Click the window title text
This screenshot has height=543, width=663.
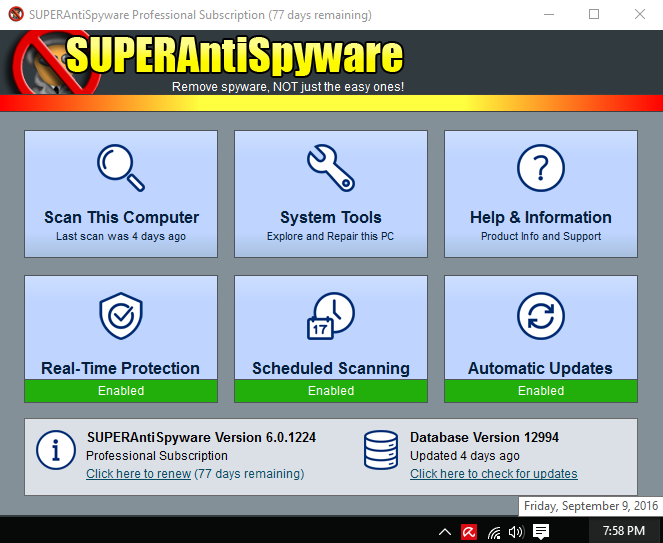[x=200, y=15]
